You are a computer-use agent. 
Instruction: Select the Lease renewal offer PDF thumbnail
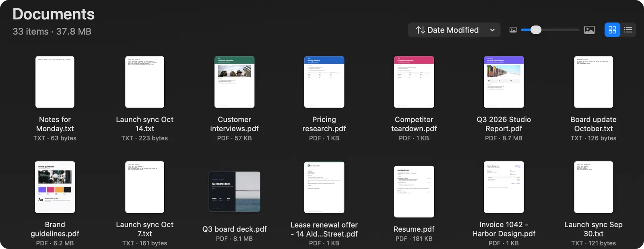click(324, 187)
